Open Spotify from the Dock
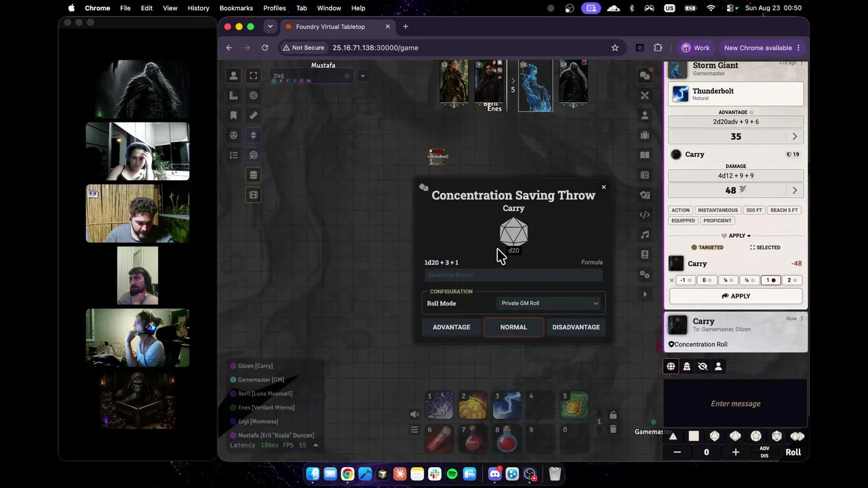 (452, 474)
